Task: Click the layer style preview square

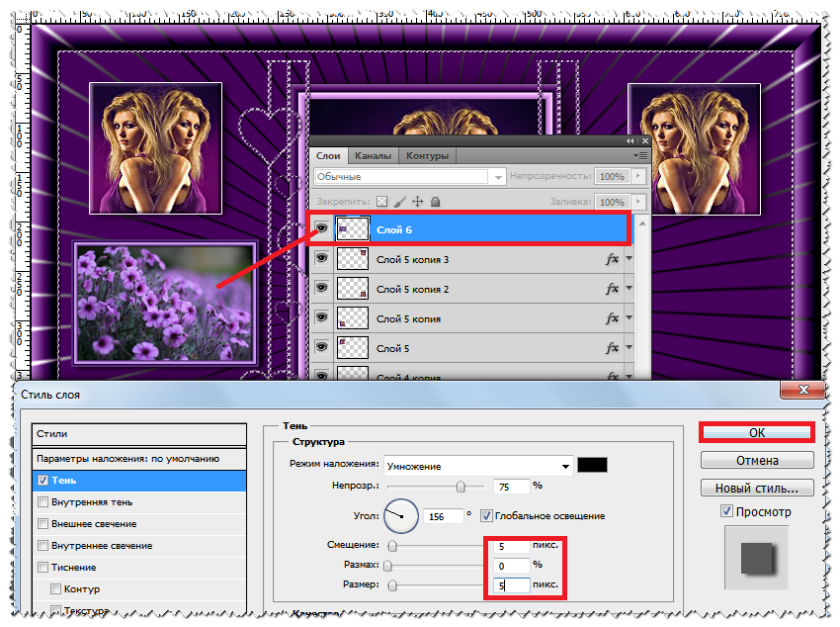Action: click(x=756, y=558)
